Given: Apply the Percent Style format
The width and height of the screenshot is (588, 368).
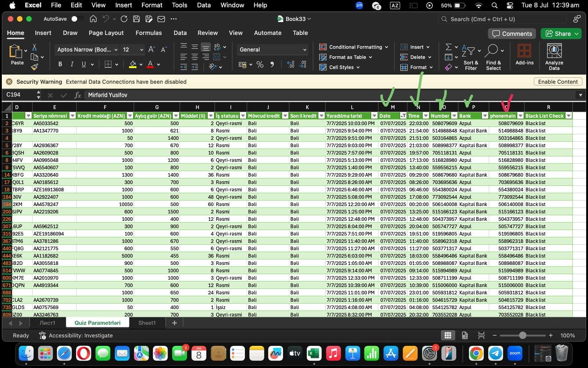Looking at the screenshot, I should point(260,65).
